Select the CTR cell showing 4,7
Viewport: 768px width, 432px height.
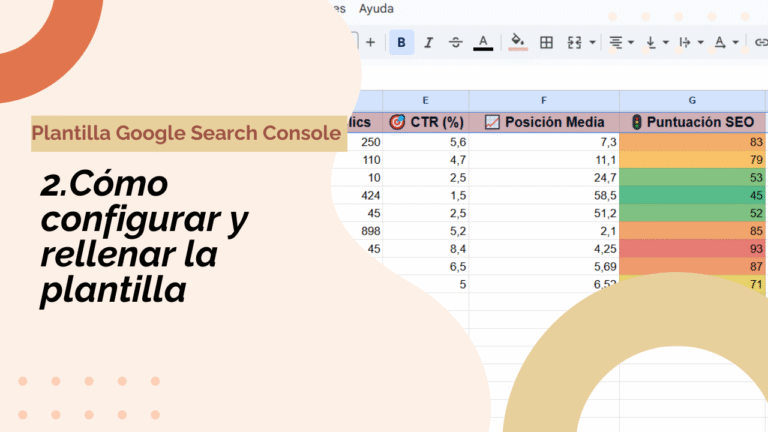(425, 160)
